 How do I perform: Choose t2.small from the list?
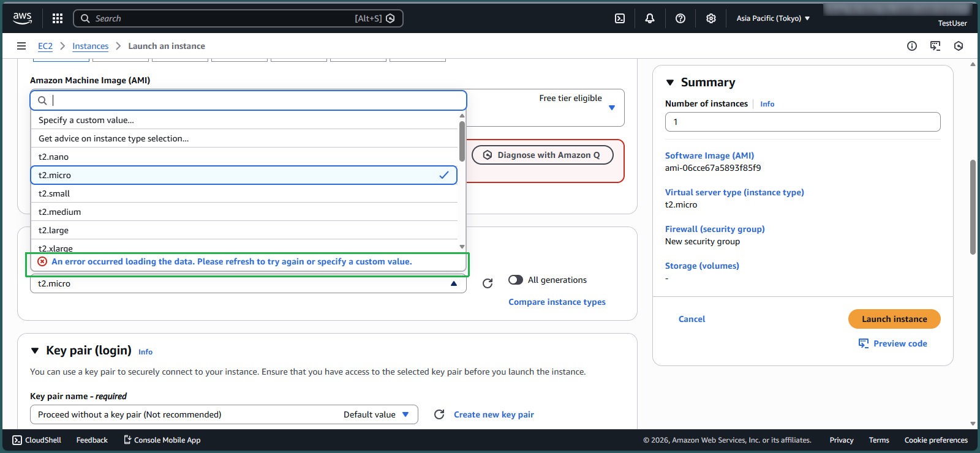[x=244, y=193]
